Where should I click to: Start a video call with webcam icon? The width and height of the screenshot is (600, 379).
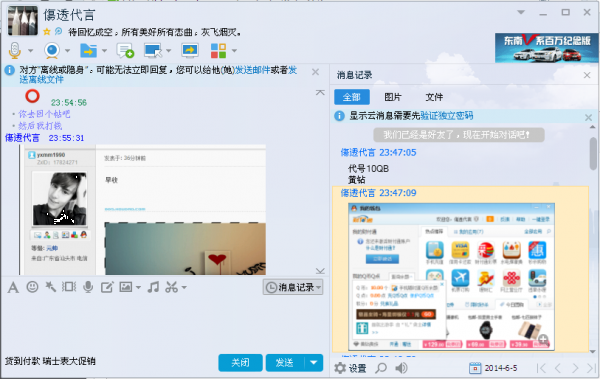(52, 50)
